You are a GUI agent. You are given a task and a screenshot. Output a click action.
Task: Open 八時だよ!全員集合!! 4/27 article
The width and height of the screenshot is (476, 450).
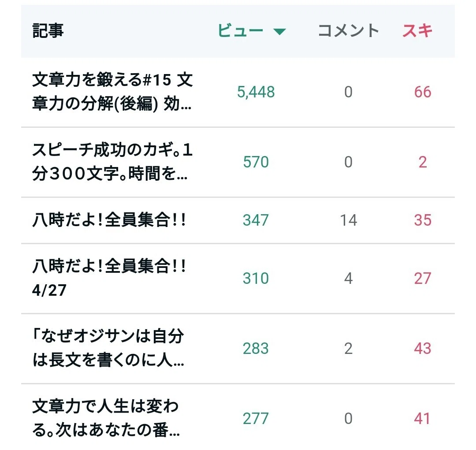pyautogui.click(x=109, y=278)
